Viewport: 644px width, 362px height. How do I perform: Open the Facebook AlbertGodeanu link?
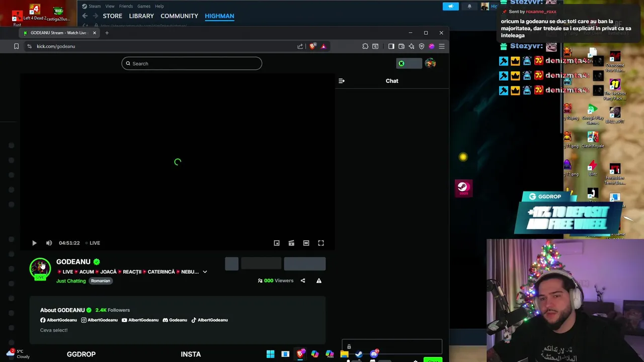click(x=59, y=320)
